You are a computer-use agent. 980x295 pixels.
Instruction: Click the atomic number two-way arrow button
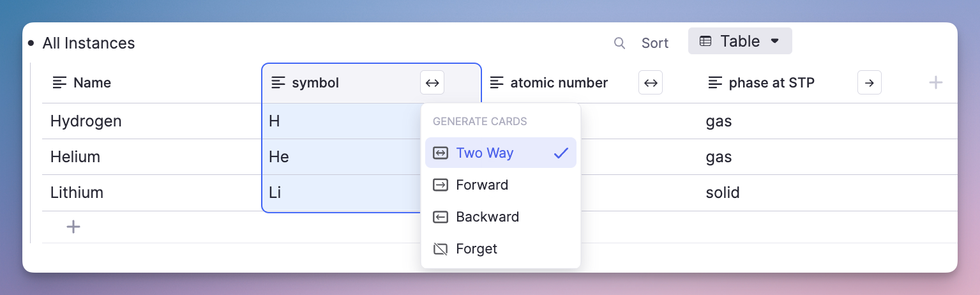tap(651, 82)
